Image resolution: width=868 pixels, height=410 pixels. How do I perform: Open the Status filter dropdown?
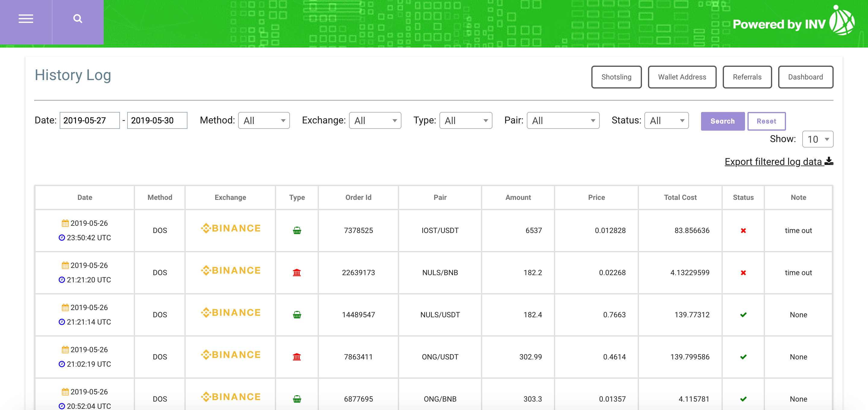point(666,120)
